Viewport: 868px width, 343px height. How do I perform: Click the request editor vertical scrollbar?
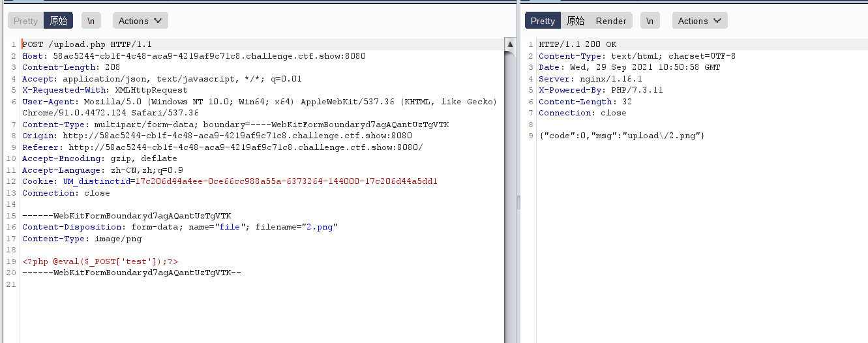click(x=511, y=189)
